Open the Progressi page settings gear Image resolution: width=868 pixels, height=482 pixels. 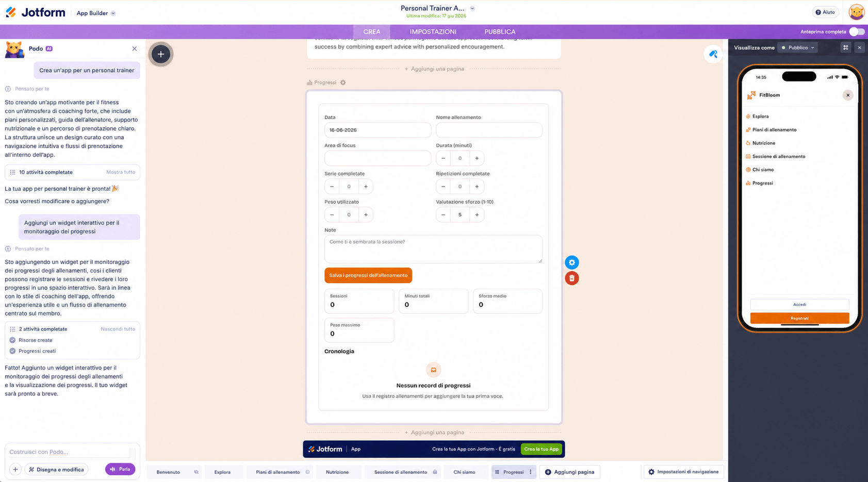(343, 82)
